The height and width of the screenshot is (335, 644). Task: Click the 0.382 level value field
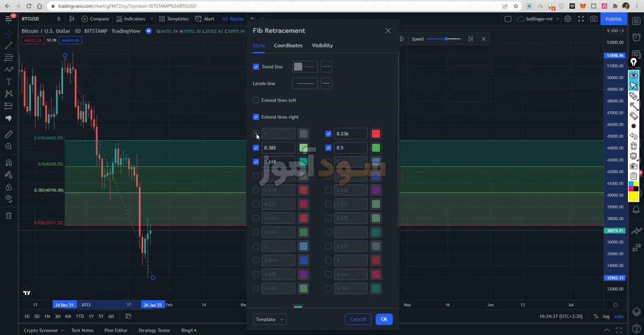[278, 148]
